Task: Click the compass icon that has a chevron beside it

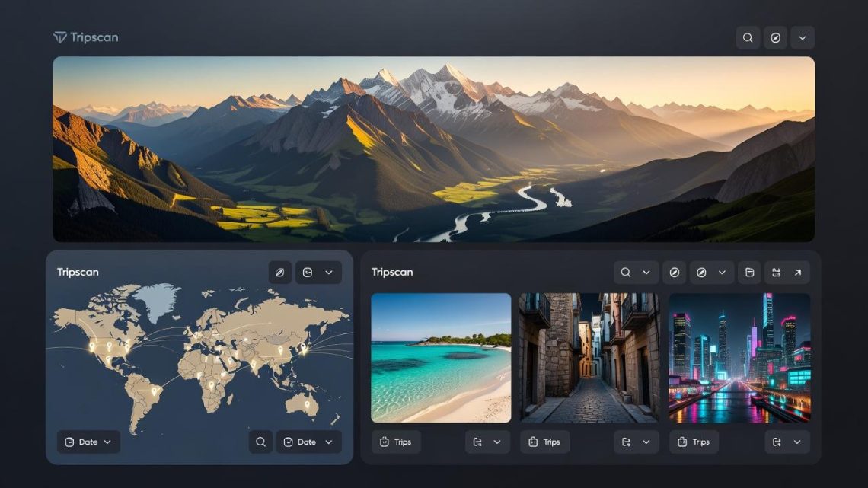Action: (701, 273)
